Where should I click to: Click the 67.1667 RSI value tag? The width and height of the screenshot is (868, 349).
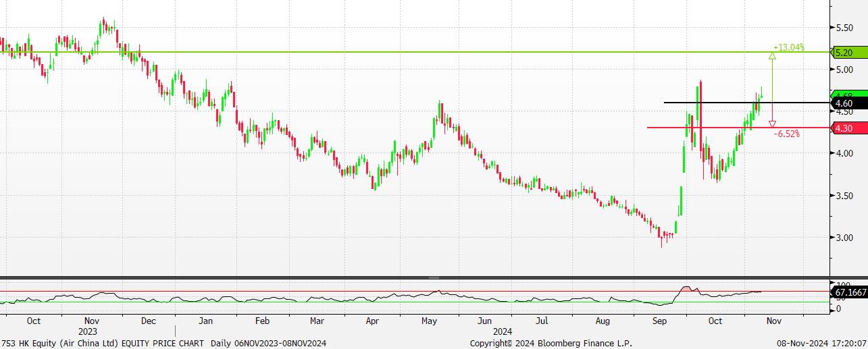click(848, 293)
